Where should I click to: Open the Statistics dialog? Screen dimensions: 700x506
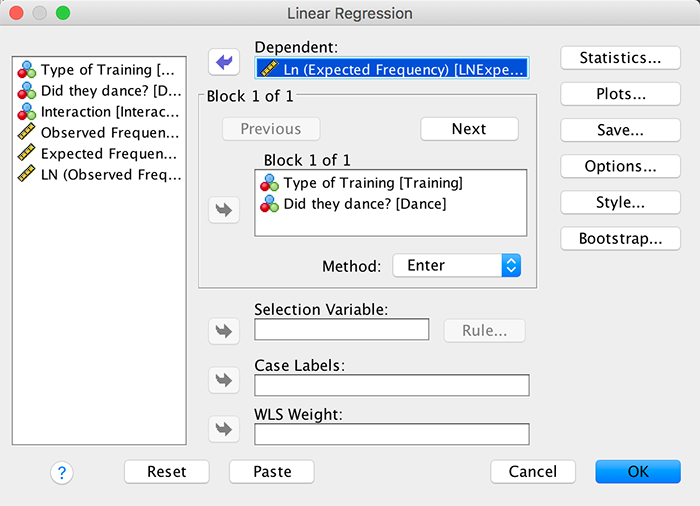(x=620, y=58)
